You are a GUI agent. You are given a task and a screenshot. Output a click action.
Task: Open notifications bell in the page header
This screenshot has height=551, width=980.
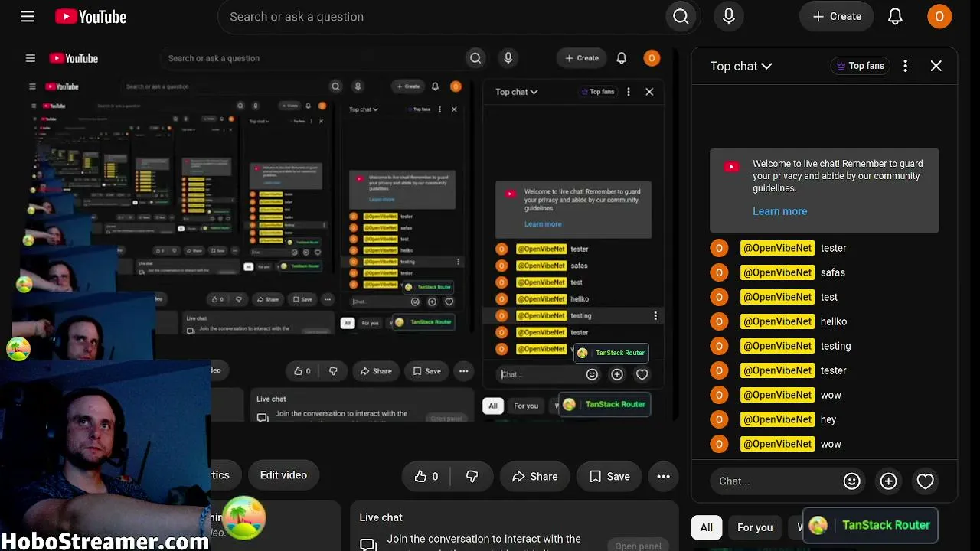click(x=895, y=16)
